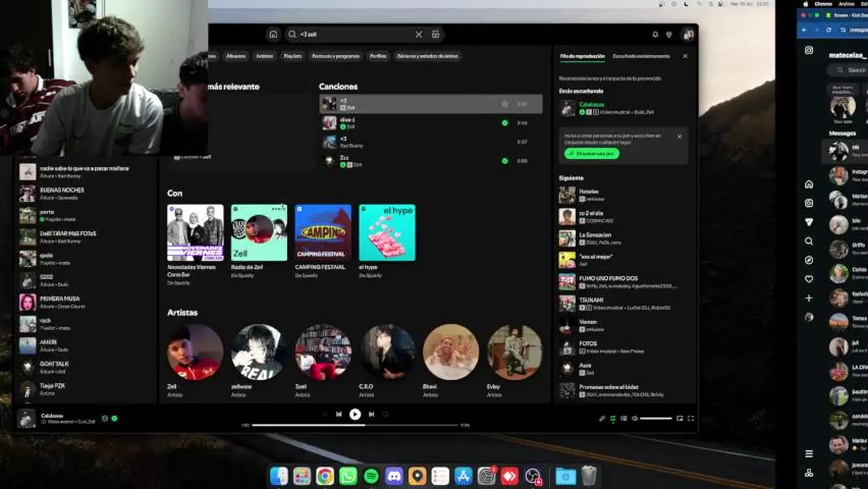
Task: Filter results by Podcasts y programas
Action: pos(336,56)
